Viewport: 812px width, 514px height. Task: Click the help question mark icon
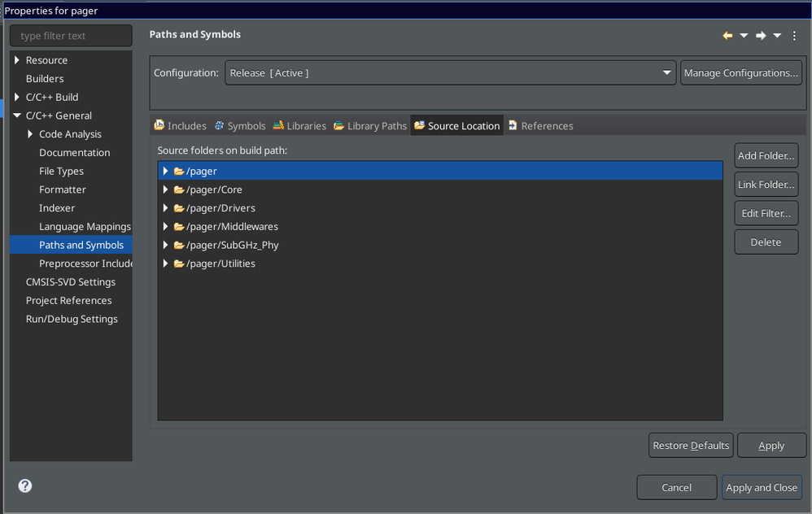25,486
